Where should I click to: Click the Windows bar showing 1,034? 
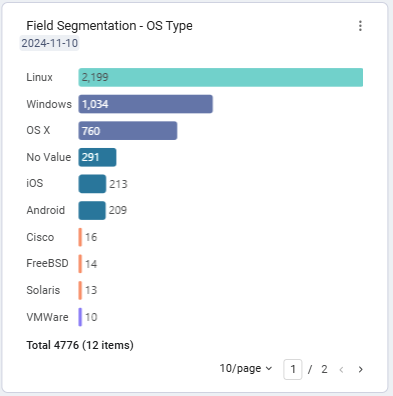(146, 104)
